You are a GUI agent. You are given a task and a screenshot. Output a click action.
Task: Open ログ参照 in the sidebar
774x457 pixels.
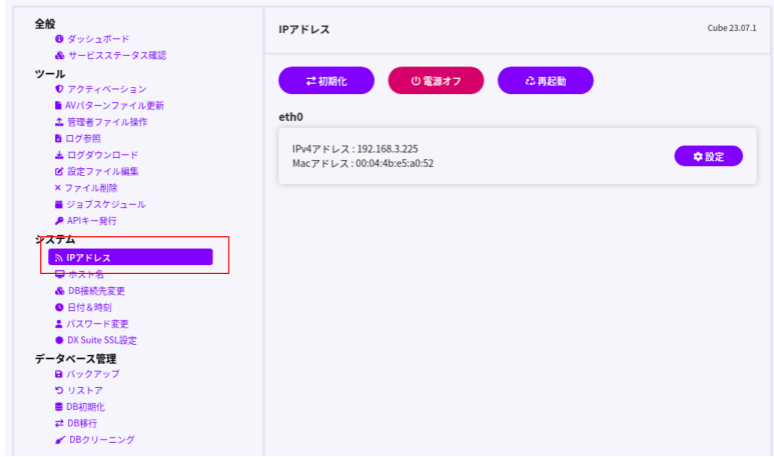(83, 138)
